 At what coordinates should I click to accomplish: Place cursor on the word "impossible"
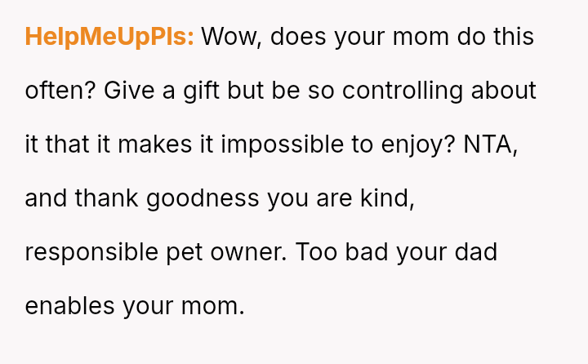(x=285, y=145)
